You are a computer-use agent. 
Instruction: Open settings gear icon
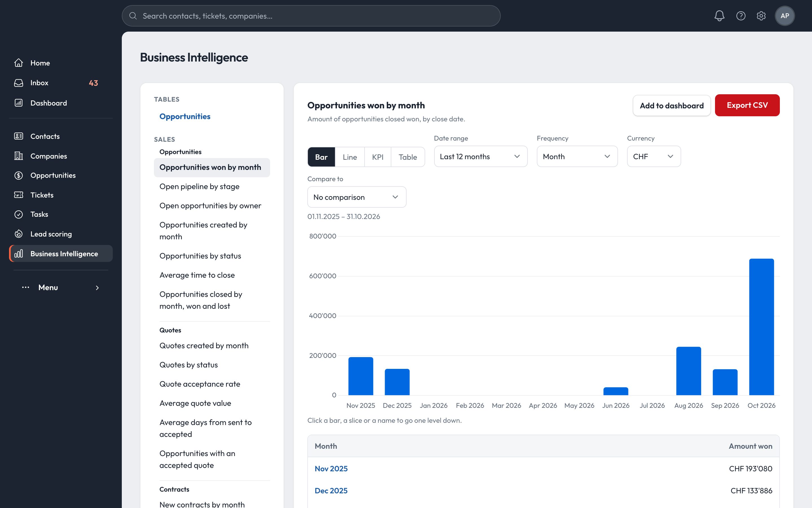tap(761, 16)
